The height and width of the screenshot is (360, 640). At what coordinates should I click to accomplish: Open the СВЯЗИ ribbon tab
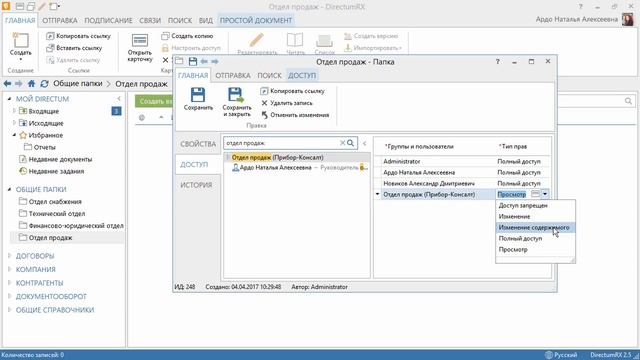[150, 20]
